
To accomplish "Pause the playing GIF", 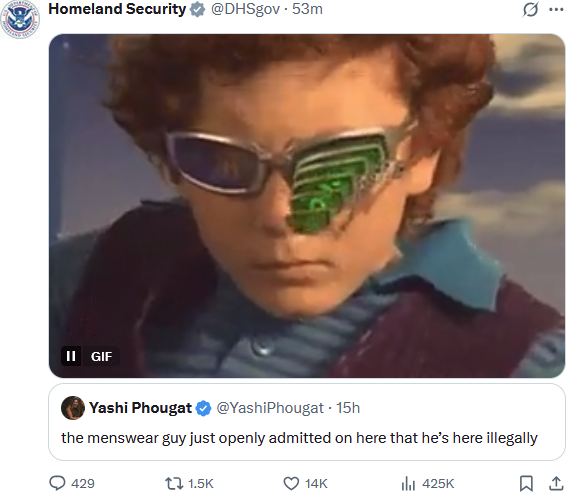I will tap(71, 356).
